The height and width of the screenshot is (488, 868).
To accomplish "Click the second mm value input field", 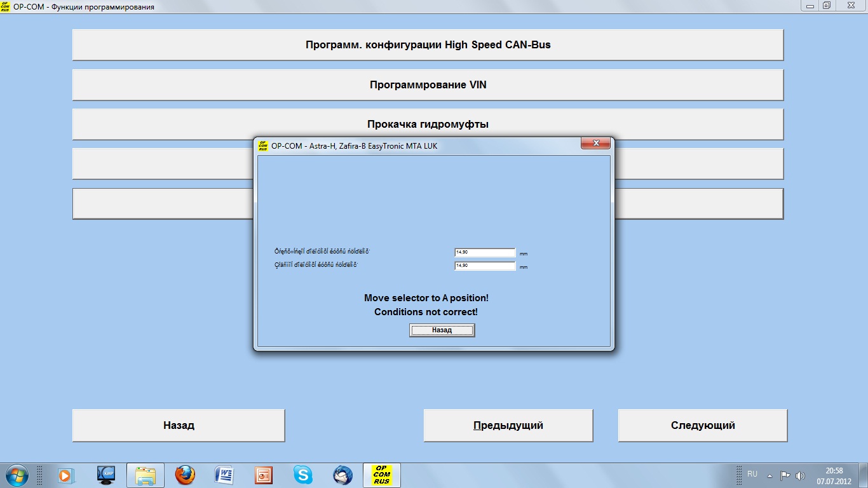I will point(485,266).
